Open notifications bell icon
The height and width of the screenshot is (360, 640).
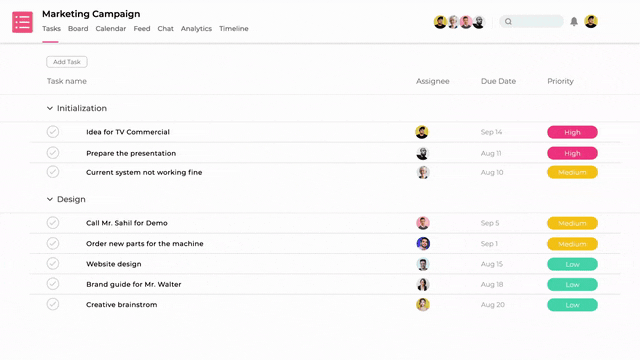(574, 22)
